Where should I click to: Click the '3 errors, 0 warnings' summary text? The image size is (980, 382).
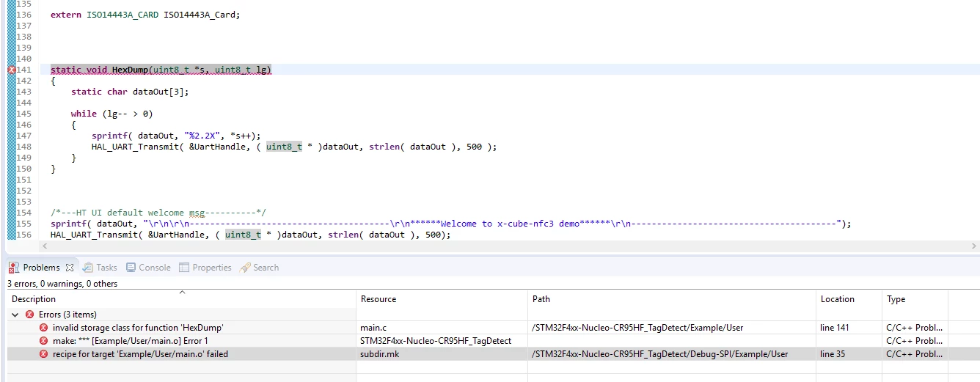pyautogui.click(x=62, y=284)
